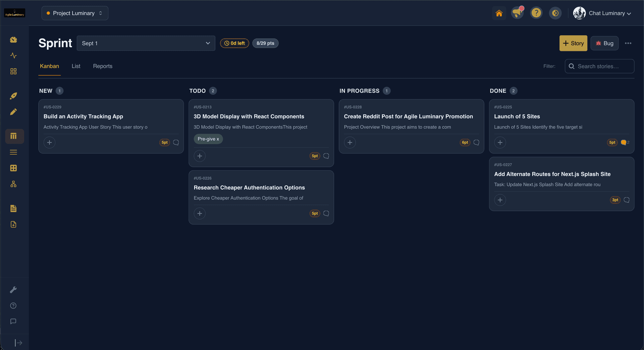Image resolution: width=644 pixels, height=350 pixels.
Task: Click 3pt badge on US-0227 card
Action: pos(615,200)
